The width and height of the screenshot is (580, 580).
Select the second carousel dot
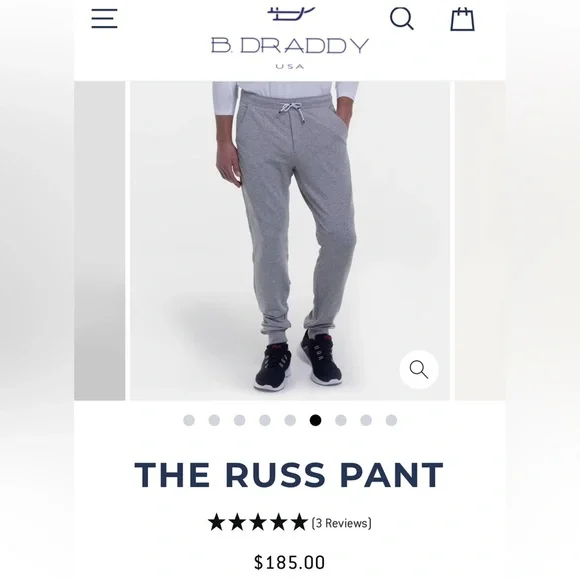[214, 420]
